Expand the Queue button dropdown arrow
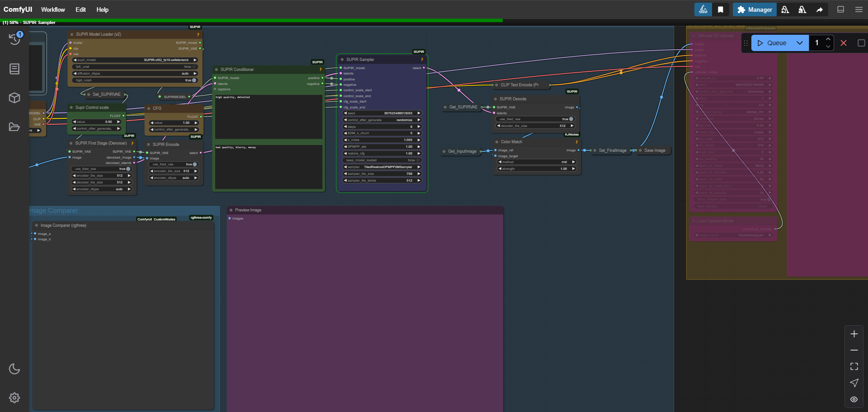868x412 pixels. click(x=800, y=43)
